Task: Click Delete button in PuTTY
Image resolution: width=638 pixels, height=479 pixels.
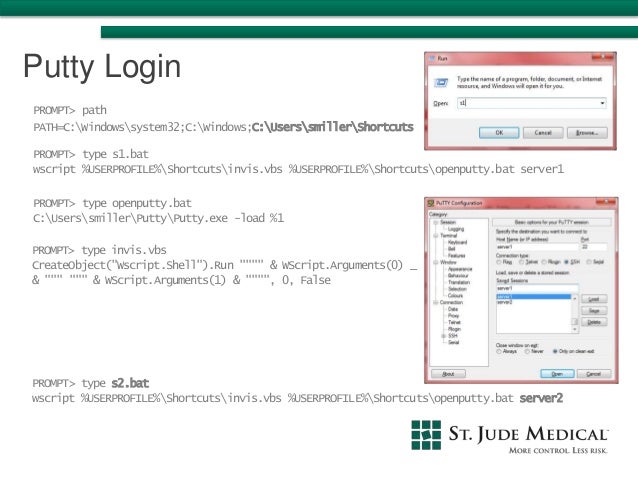Action: tap(594, 322)
